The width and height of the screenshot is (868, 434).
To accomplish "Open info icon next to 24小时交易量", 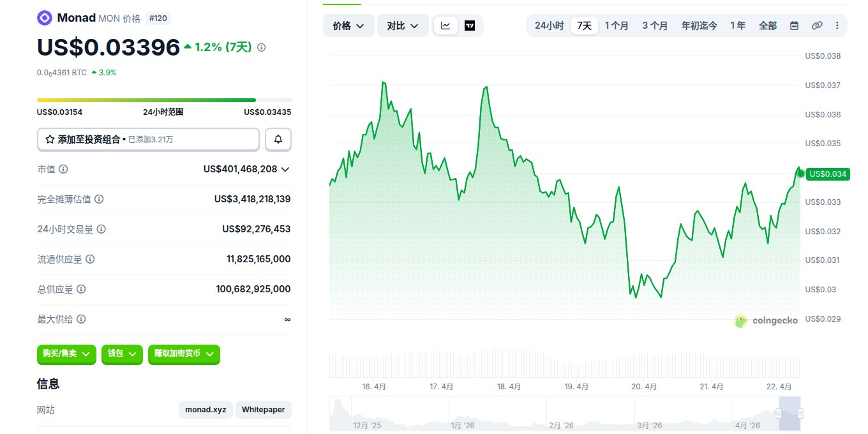I will coord(101,229).
